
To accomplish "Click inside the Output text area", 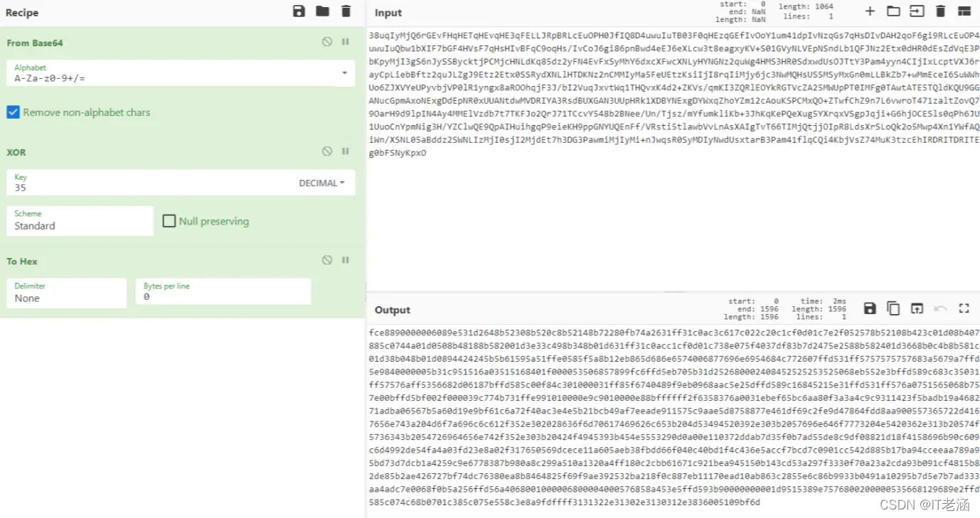I will click(x=673, y=421).
